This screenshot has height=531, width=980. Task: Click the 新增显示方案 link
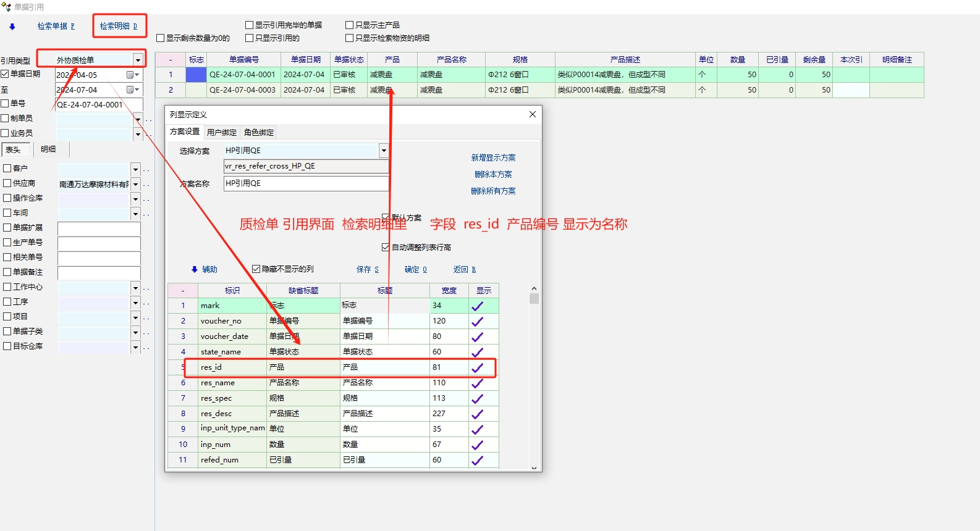[493, 158]
